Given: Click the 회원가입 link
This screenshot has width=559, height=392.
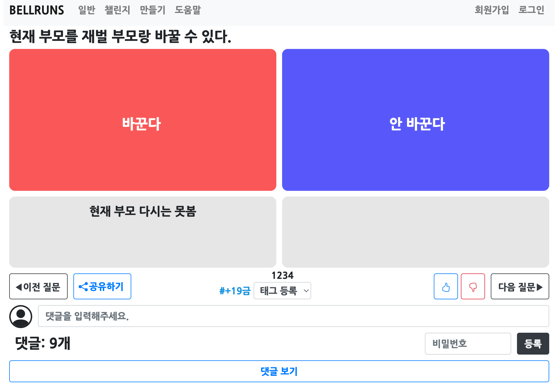Looking at the screenshot, I should (492, 10).
